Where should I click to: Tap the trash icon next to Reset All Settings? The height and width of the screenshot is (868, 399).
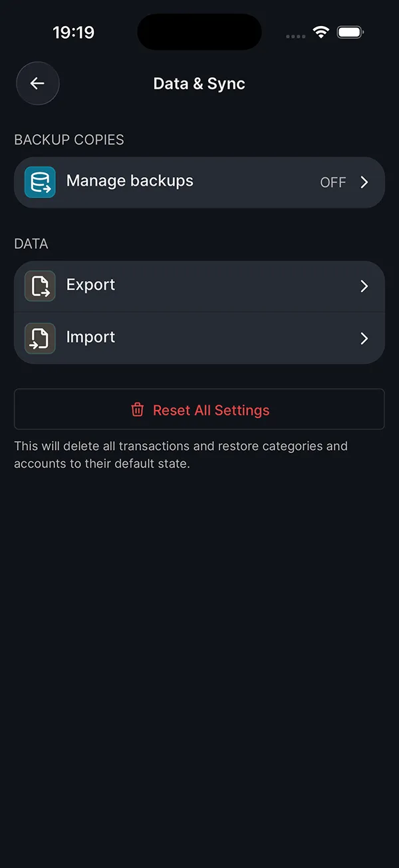click(x=137, y=409)
